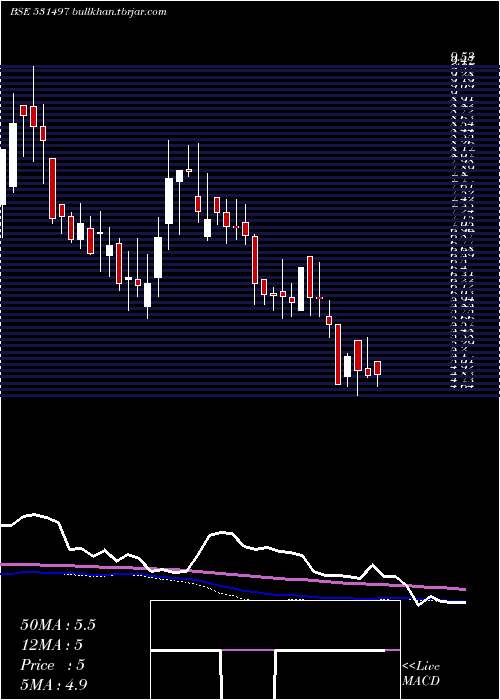Select the 50MA : 5.5 label
The width and height of the screenshot is (500, 700).
[x=58, y=625]
